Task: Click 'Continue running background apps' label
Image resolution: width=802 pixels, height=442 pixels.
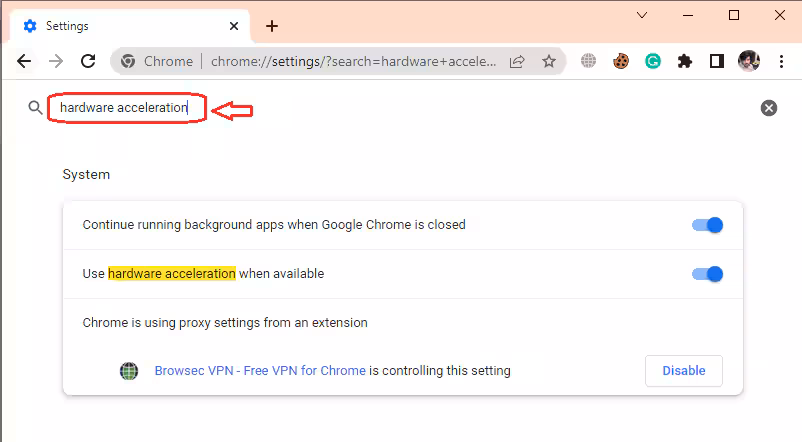Action: 274,225
